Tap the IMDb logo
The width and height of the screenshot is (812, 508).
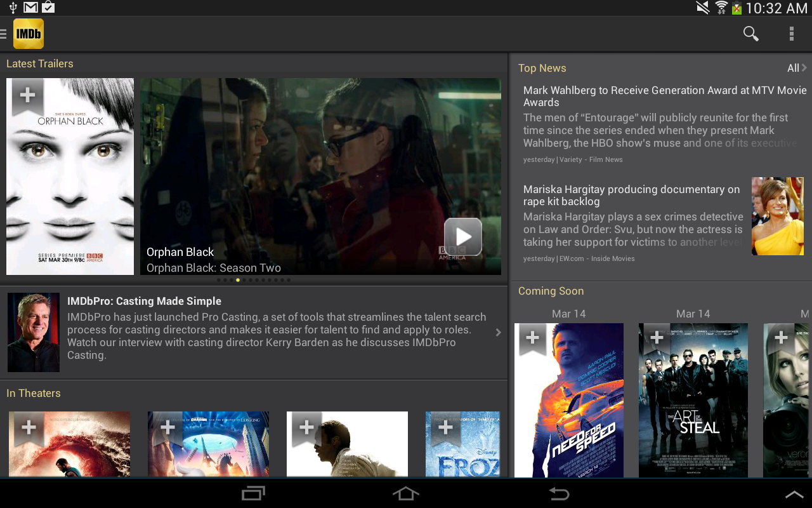29,34
